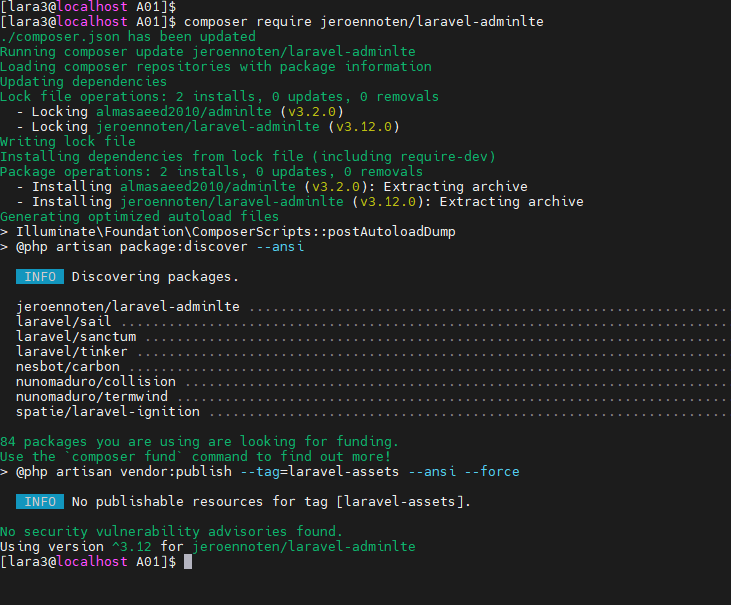The height and width of the screenshot is (605, 731).
Task: Click 'Installing dependencies from lock file' line
Action: click(248, 157)
